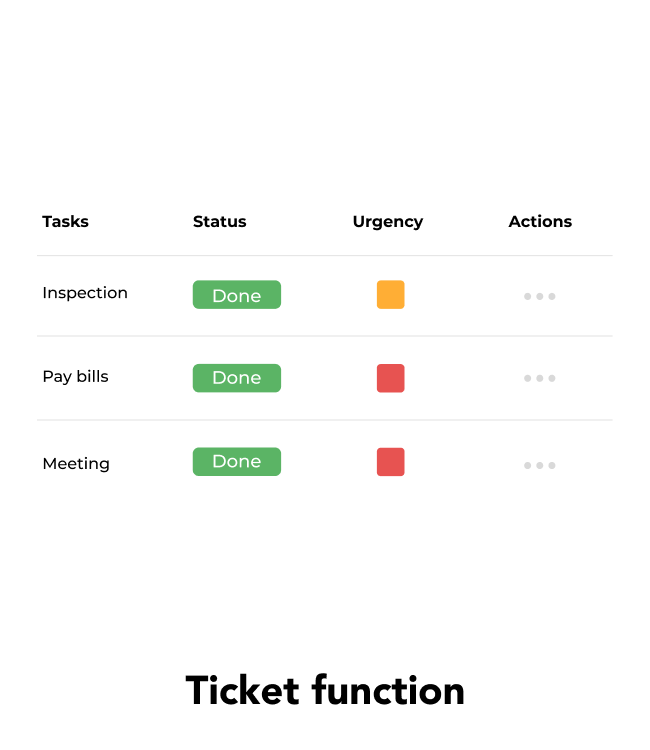Click the last dot of Meeting's actions icon
This screenshot has width=650, height=750.
point(552,465)
